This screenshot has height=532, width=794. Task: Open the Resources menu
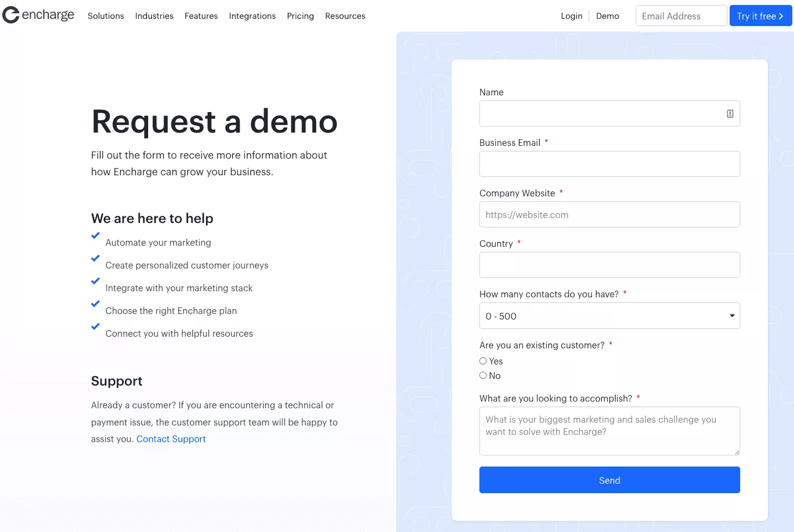point(345,16)
